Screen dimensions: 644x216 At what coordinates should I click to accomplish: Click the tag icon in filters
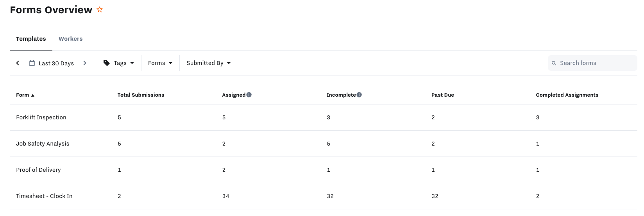coord(106,63)
